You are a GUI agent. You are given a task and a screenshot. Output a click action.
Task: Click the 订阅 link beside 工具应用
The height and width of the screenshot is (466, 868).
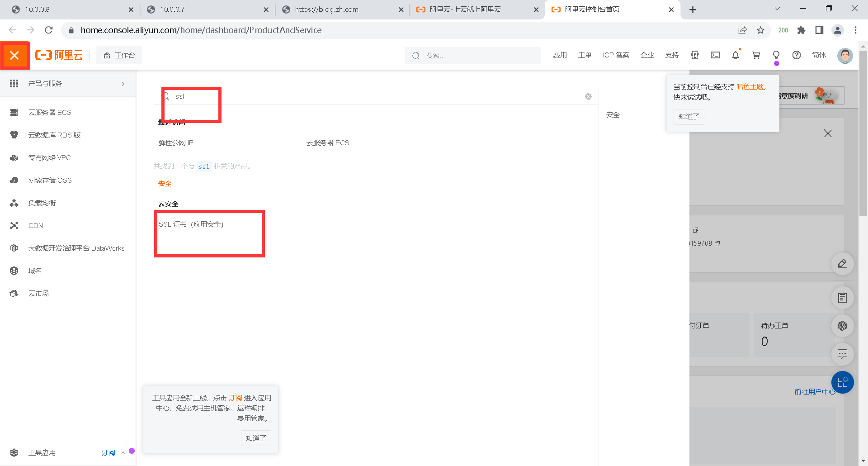[x=108, y=453]
